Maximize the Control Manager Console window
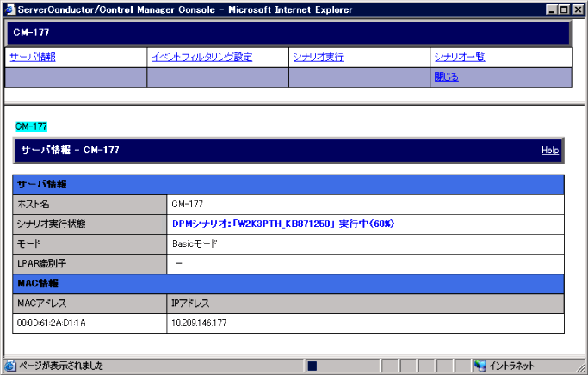Screen dimensions: 588x375 565,9
